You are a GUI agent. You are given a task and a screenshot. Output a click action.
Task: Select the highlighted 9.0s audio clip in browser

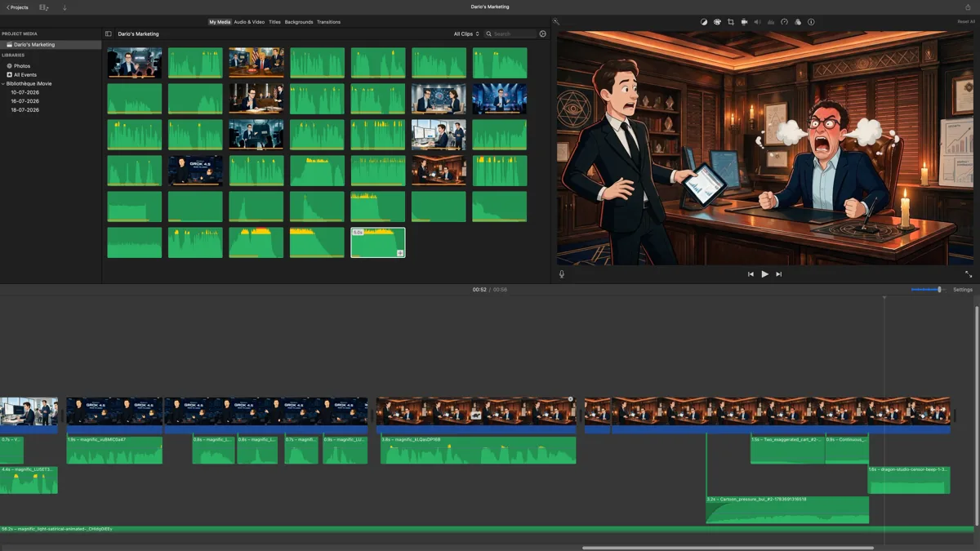378,242
